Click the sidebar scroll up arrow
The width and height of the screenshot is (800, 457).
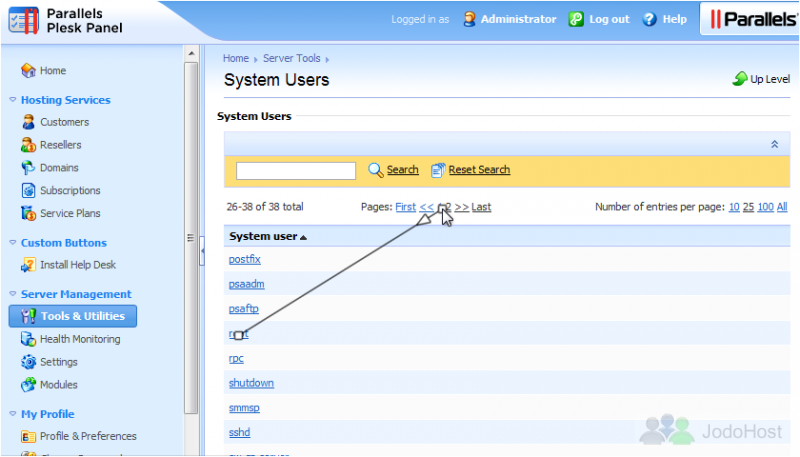pos(191,53)
